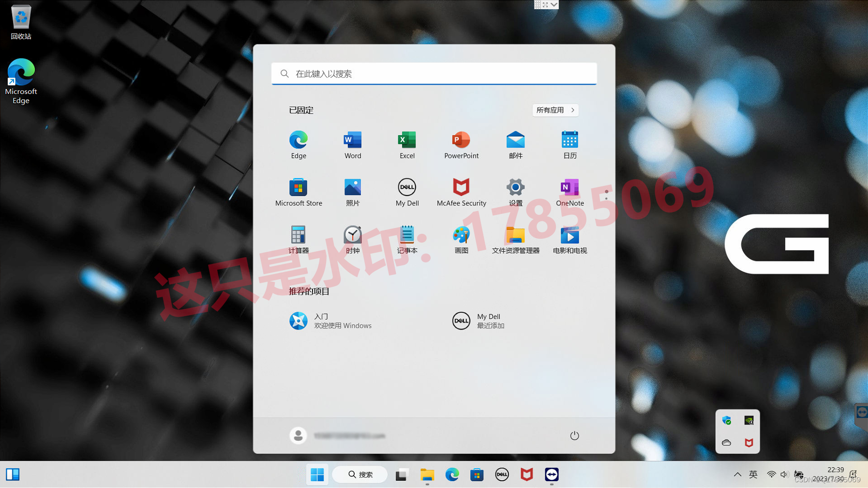Click the Windows Start taskbar button
This screenshot has height=488, width=868.
point(317,474)
